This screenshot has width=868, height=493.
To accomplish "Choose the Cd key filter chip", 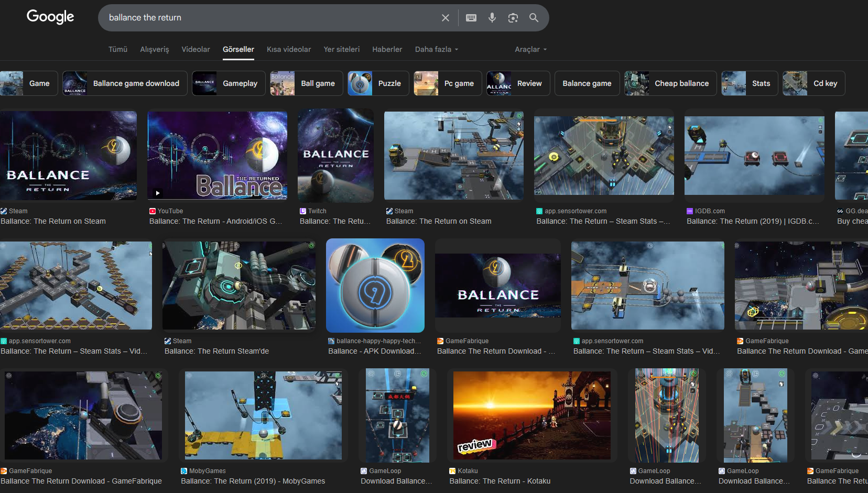I will (x=813, y=83).
